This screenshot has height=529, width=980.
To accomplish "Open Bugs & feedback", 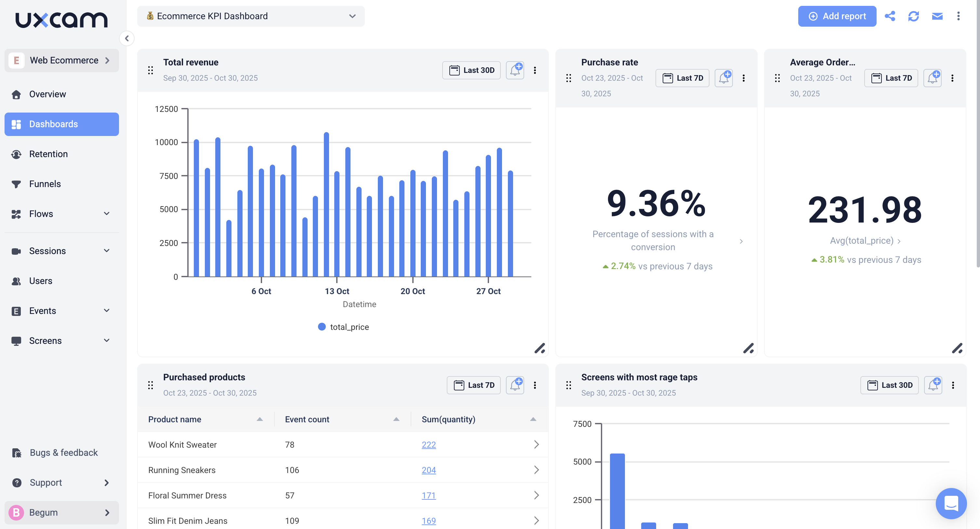I will [63, 453].
